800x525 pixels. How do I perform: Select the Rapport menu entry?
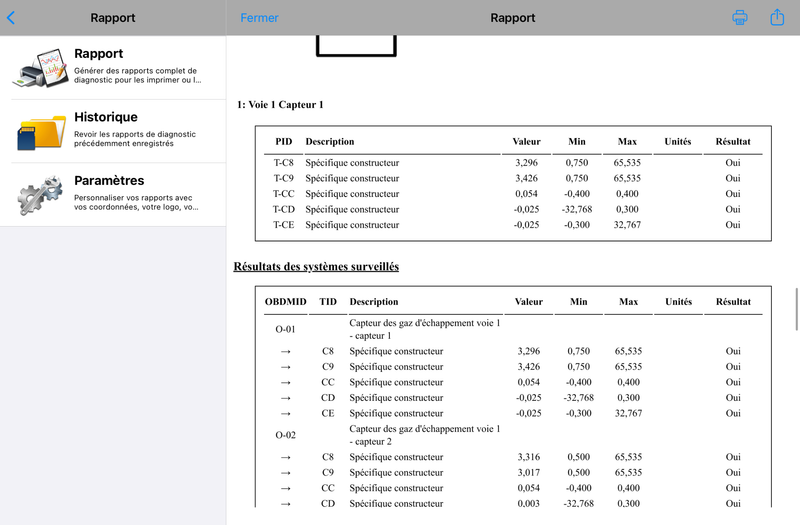113,68
